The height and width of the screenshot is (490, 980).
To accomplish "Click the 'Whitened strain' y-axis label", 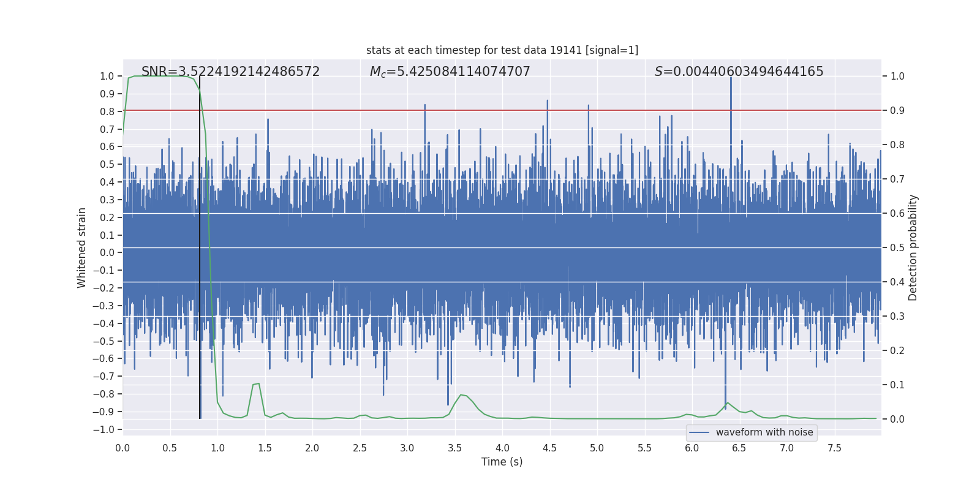I will click(x=82, y=247).
